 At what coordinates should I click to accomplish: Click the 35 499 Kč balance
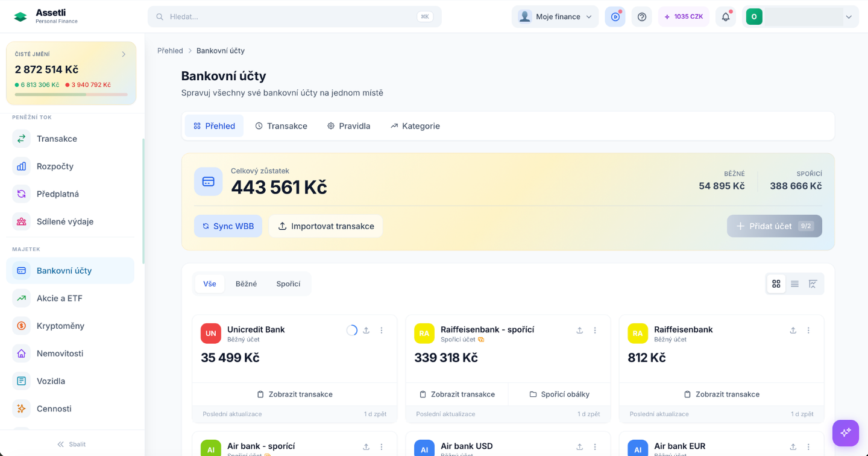[230, 358]
